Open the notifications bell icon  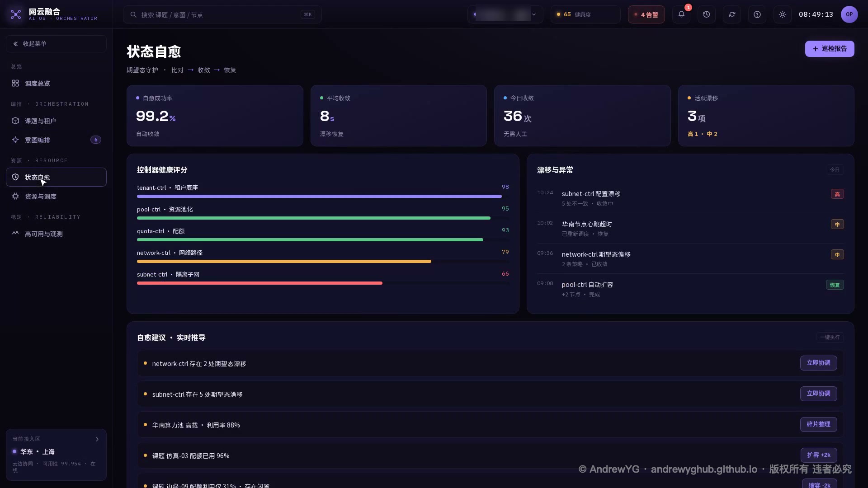(681, 14)
